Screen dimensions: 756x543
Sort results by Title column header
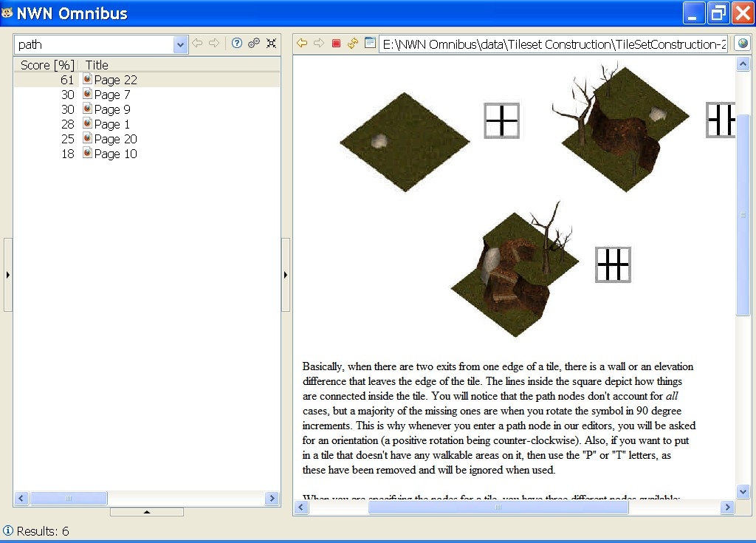coord(97,65)
